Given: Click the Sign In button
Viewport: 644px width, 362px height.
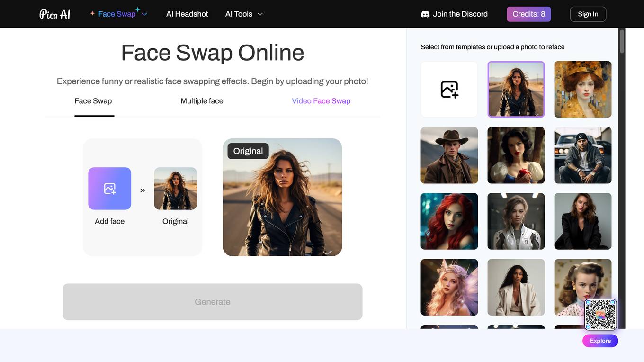Looking at the screenshot, I should coord(588,14).
